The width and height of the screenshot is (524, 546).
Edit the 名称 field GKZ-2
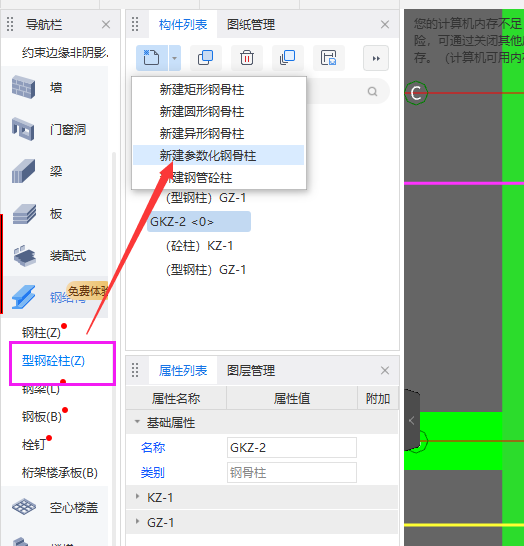pyautogui.click(x=292, y=447)
